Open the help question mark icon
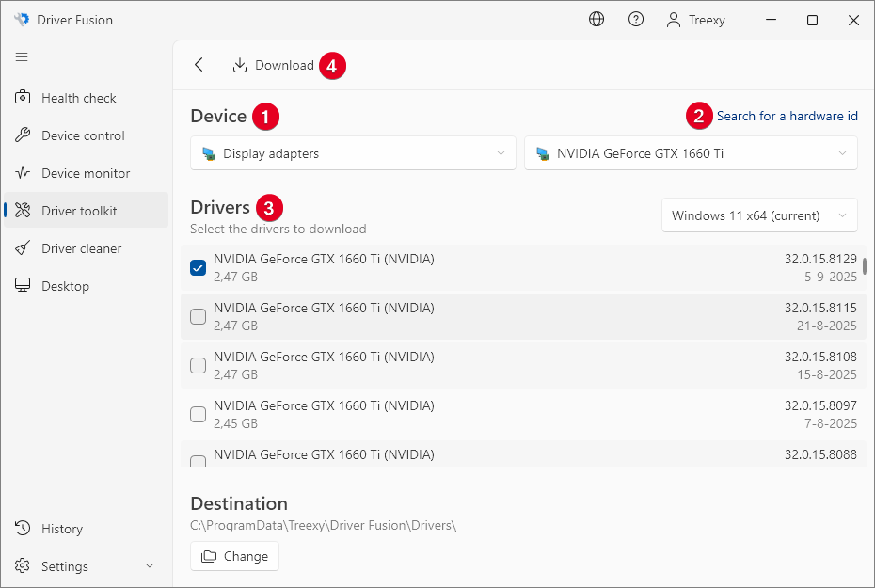 [x=636, y=20]
